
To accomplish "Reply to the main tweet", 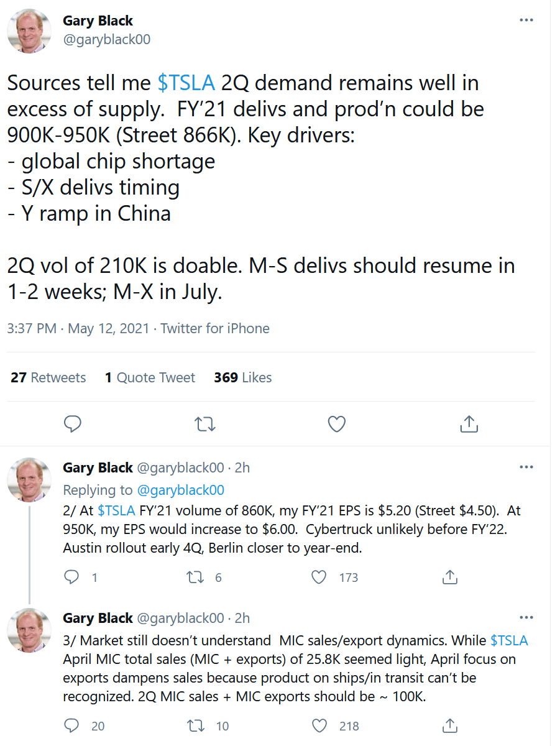I will click(73, 424).
